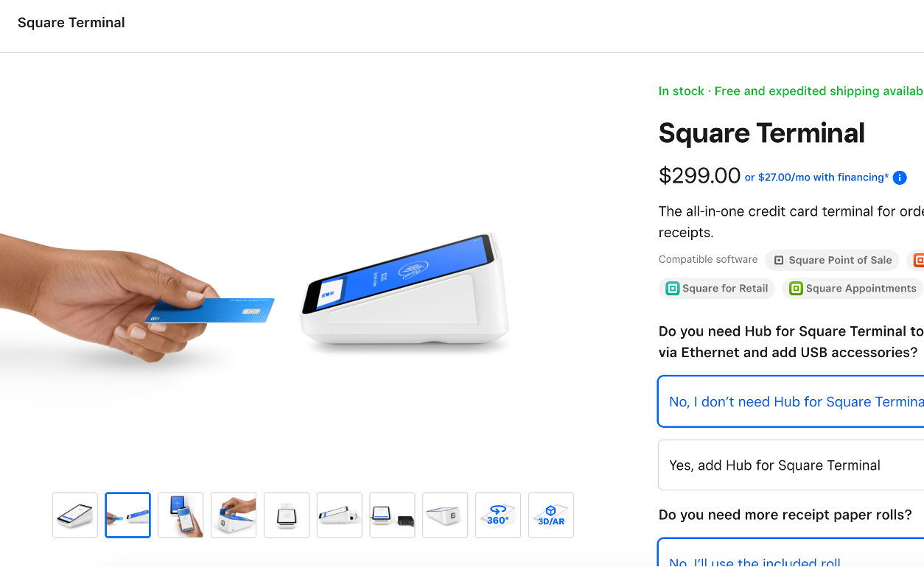Screen dimensions: 924x567
Task: Click the Square Terminal header title
Action: coord(71,23)
